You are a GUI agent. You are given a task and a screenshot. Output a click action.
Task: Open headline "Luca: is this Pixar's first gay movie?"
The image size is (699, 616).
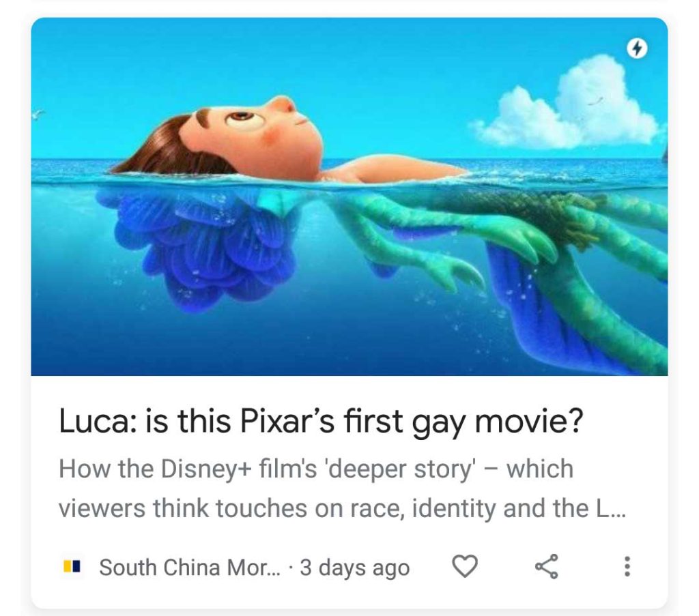[321, 421]
